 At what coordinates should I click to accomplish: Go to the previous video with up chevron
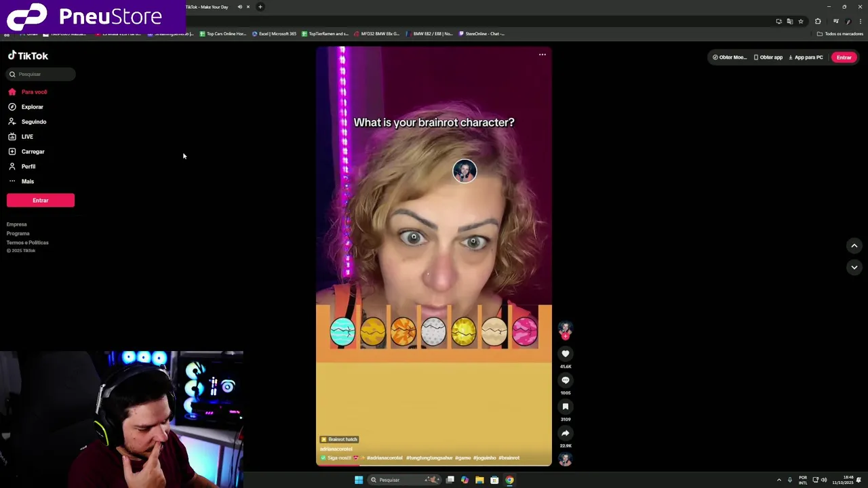[x=854, y=245]
